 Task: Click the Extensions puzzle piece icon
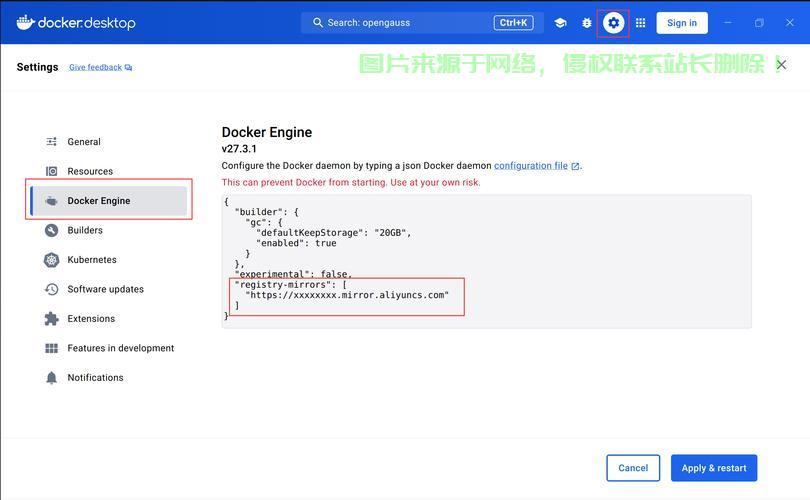[52, 319]
